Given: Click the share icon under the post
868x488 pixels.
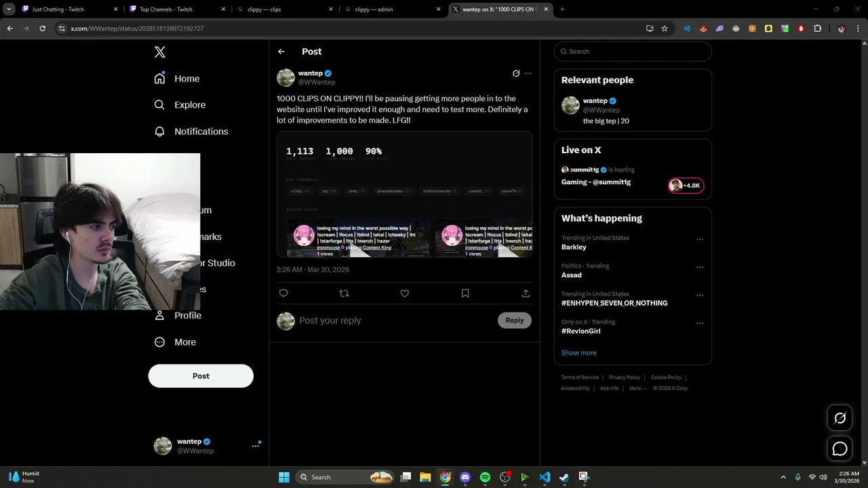Looking at the screenshot, I should pos(526,293).
